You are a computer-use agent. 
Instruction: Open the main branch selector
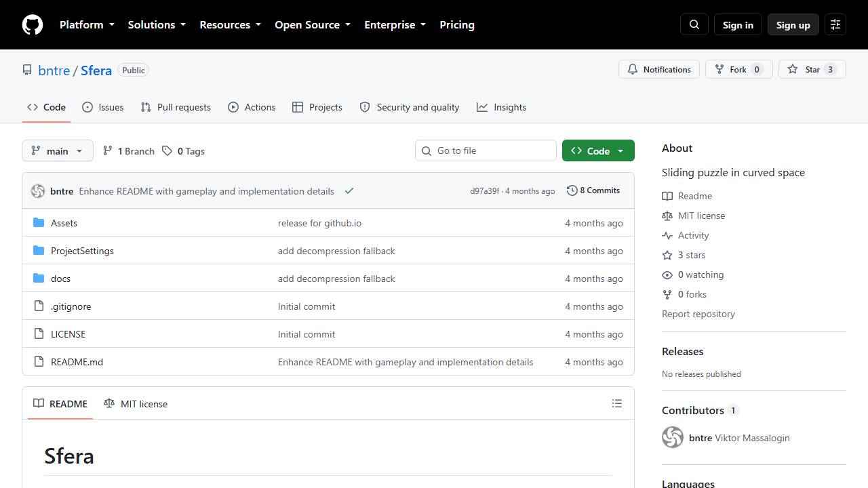pyautogui.click(x=57, y=150)
